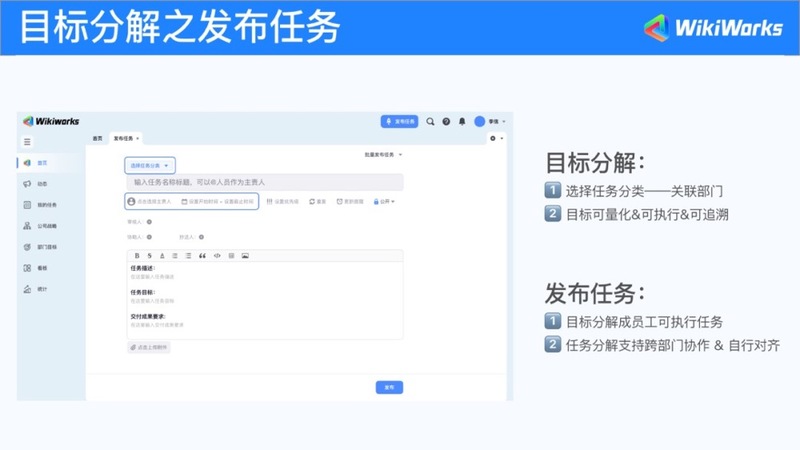
Task: Open the notifications bell icon
Action: (x=462, y=121)
